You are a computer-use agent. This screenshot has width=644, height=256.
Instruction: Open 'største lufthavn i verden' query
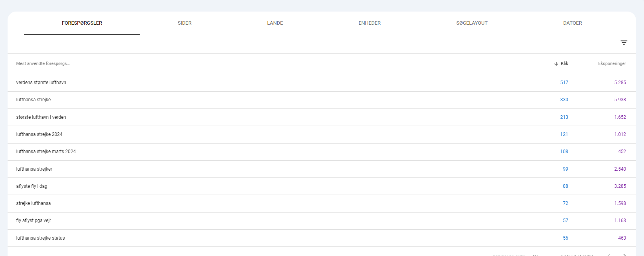coord(41,117)
